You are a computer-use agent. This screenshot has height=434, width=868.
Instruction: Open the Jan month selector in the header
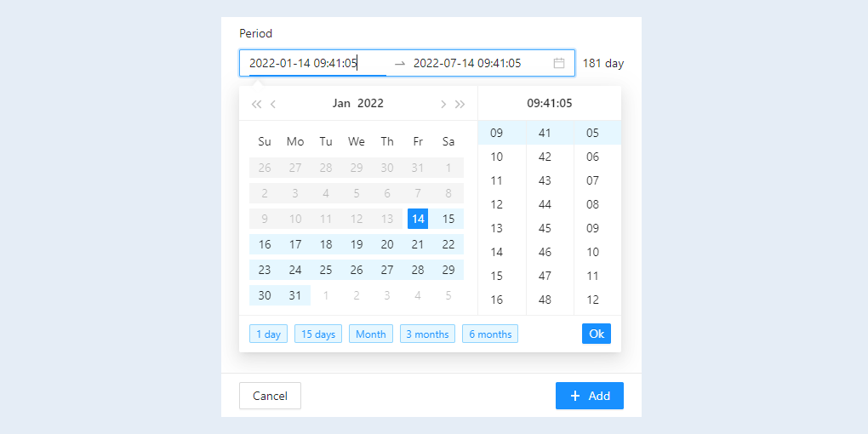pyautogui.click(x=341, y=104)
